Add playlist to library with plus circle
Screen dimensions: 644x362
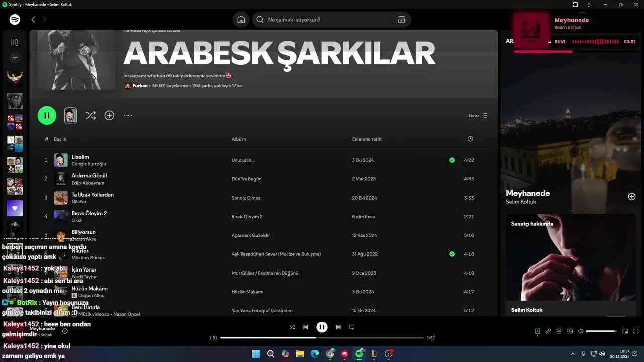tap(109, 115)
